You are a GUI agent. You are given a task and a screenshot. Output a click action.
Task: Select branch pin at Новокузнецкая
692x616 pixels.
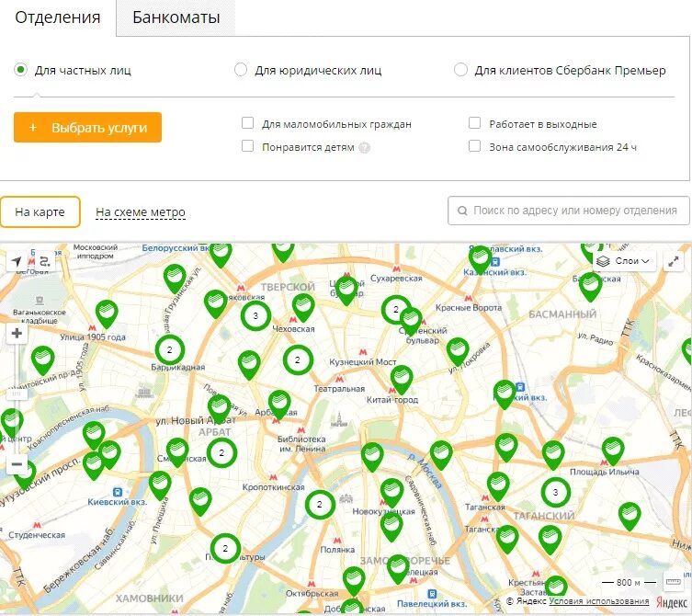(x=391, y=492)
